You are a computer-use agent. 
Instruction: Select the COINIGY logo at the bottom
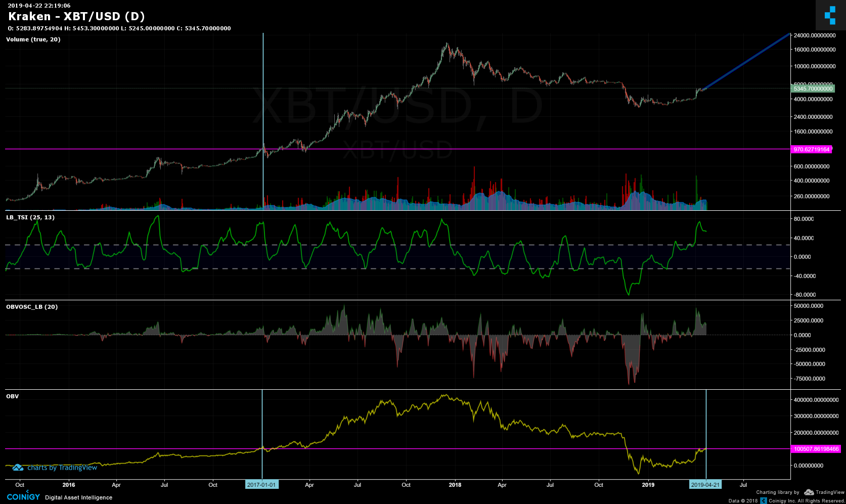point(24,496)
